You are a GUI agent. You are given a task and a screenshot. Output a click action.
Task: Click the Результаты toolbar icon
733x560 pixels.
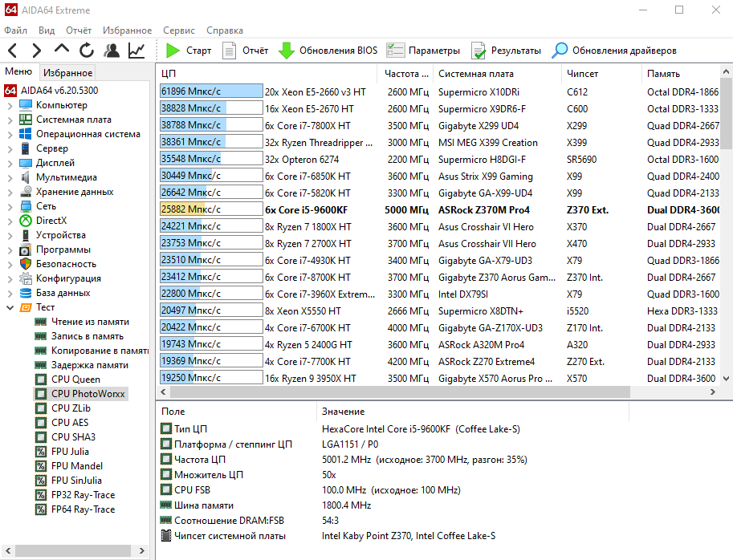click(x=478, y=51)
